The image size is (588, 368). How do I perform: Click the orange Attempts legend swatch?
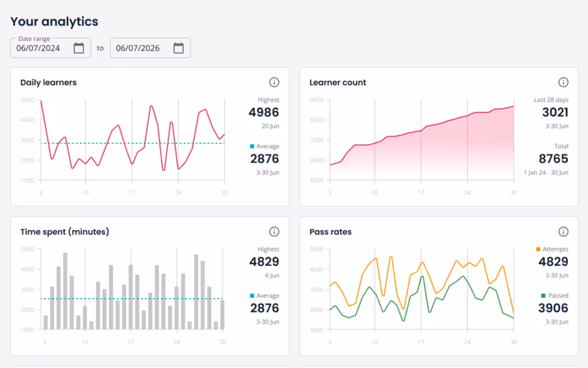click(538, 250)
